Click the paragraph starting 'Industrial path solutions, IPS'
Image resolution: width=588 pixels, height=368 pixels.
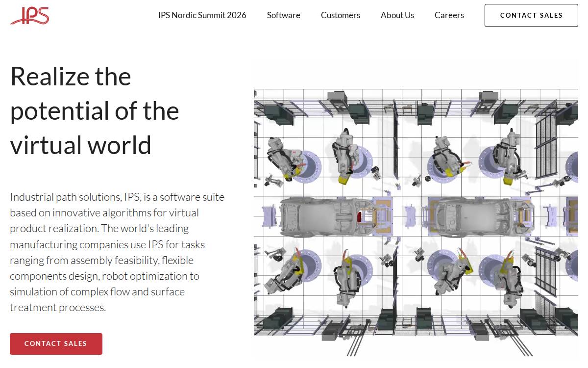click(x=118, y=252)
